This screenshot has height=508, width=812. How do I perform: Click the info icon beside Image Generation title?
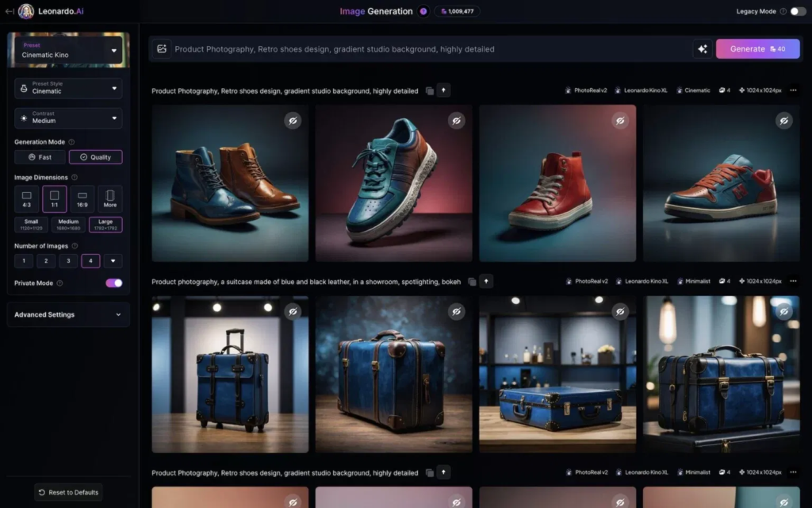423,11
